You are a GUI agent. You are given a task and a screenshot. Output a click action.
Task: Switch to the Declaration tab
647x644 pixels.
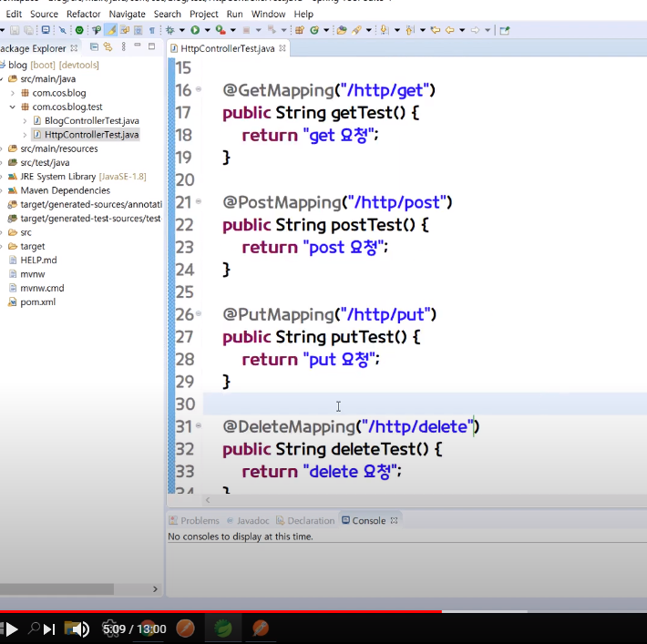tap(305, 521)
